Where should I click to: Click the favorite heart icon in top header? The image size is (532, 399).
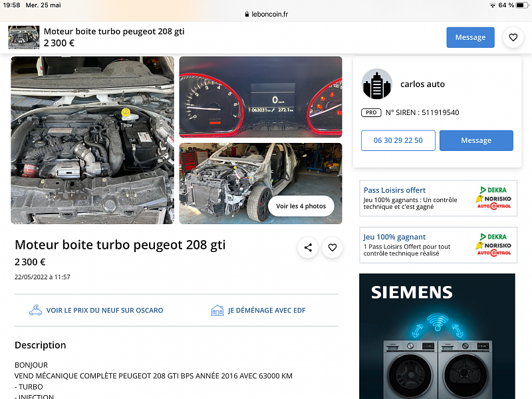pos(513,37)
